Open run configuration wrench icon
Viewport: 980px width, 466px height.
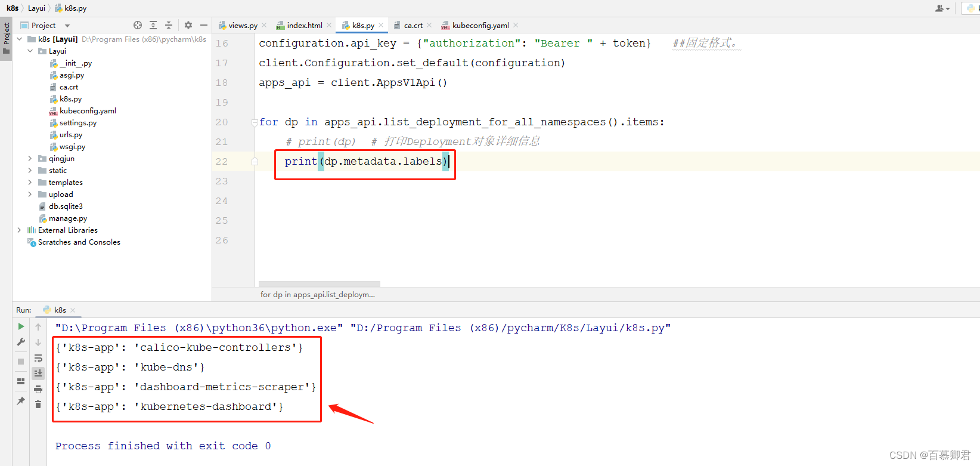[21, 342]
